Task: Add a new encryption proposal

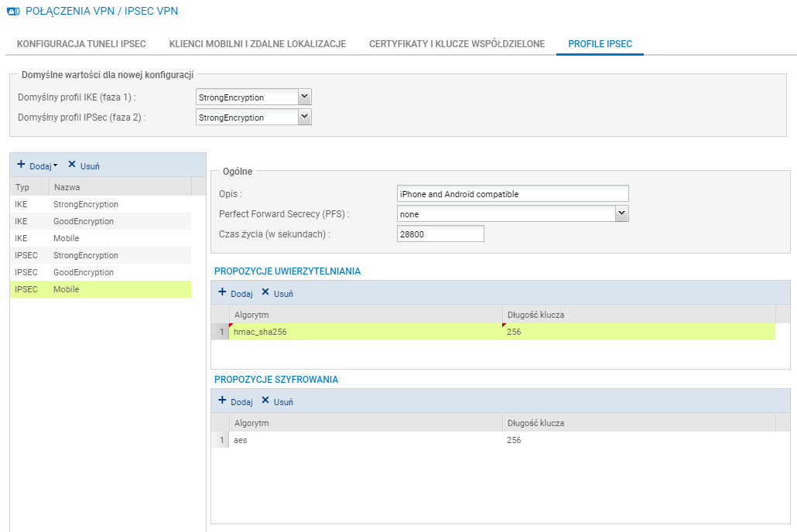Action: (x=235, y=401)
